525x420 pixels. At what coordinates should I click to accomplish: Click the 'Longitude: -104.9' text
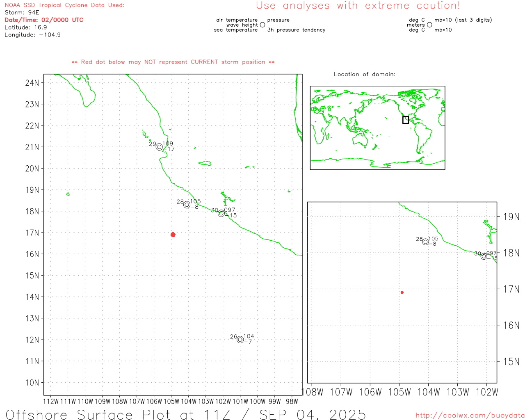pos(33,35)
